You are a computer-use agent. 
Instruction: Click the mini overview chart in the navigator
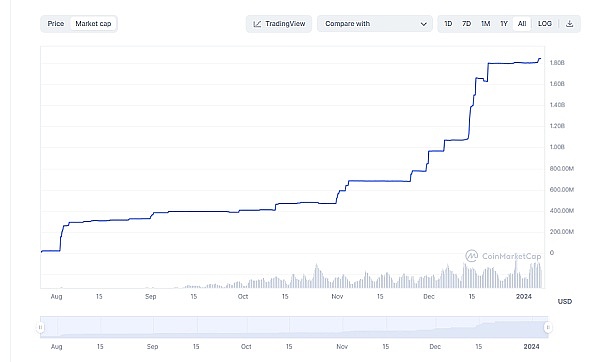click(x=294, y=327)
